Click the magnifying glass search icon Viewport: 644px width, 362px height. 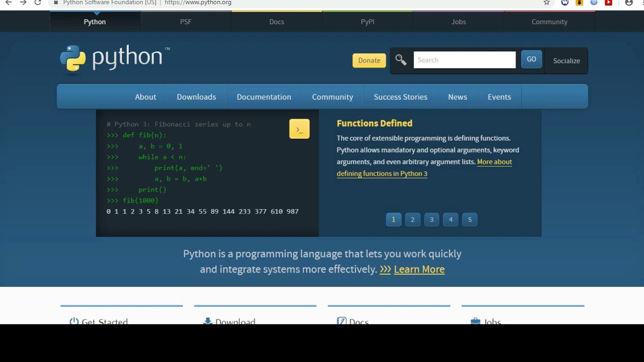(x=400, y=60)
